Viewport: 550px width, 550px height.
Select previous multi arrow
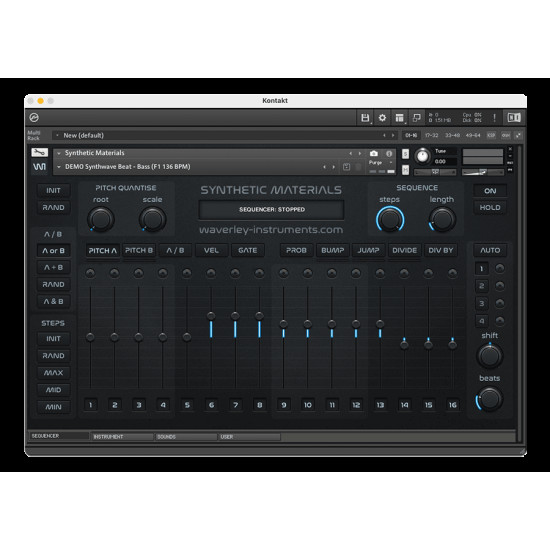click(x=384, y=135)
